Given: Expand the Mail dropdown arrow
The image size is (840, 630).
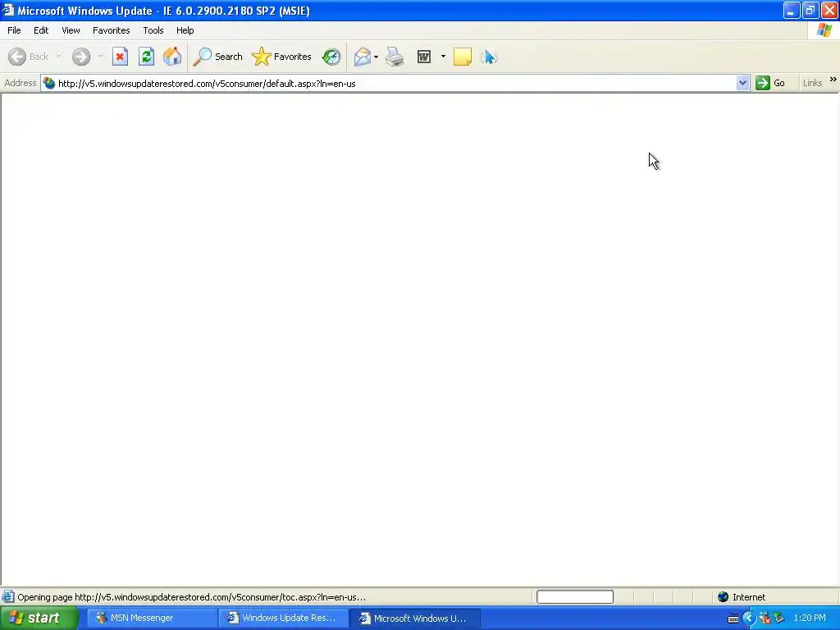Looking at the screenshot, I should (376, 57).
